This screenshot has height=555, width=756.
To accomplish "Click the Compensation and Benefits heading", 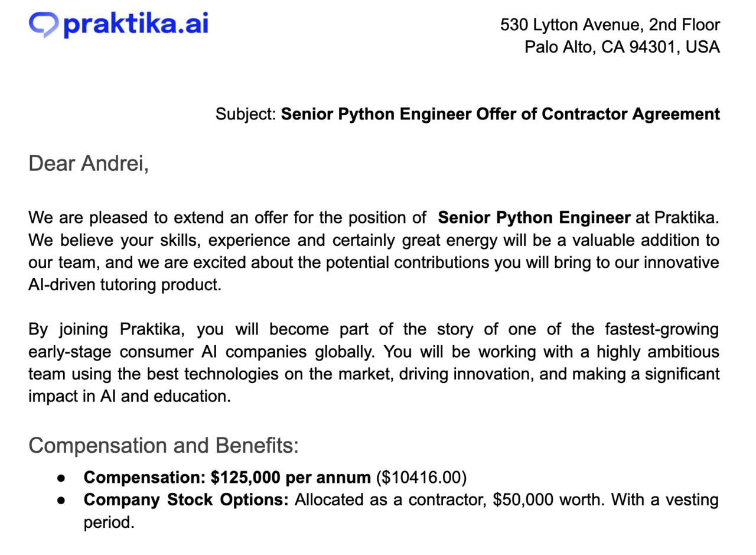I will pyautogui.click(x=164, y=446).
